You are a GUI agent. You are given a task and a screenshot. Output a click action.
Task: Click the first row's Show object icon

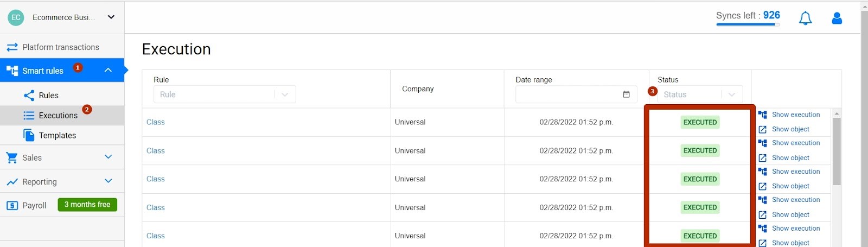[x=762, y=129]
